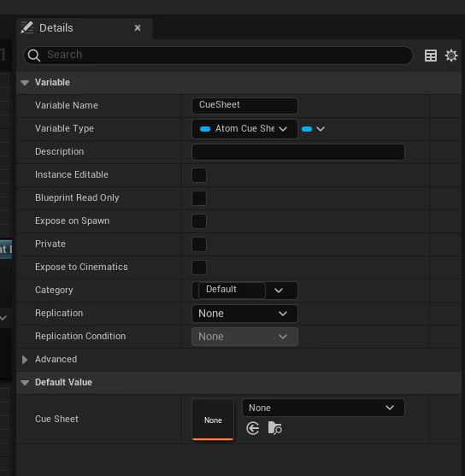Open Variable Type Atom Cue Sheet dropdown
The width and height of the screenshot is (465, 476).
(x=244, y=129)
